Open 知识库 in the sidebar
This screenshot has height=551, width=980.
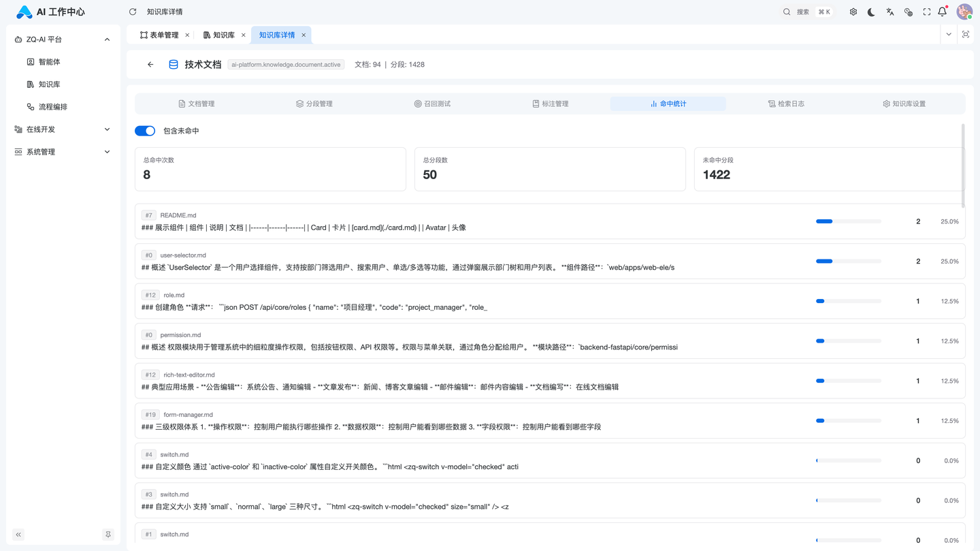click(63, 84)
